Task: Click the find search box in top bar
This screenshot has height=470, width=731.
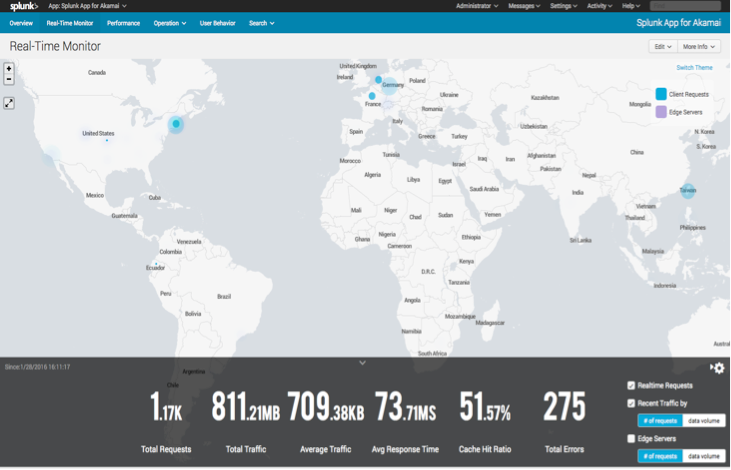Action: click(x=685, y=6)
